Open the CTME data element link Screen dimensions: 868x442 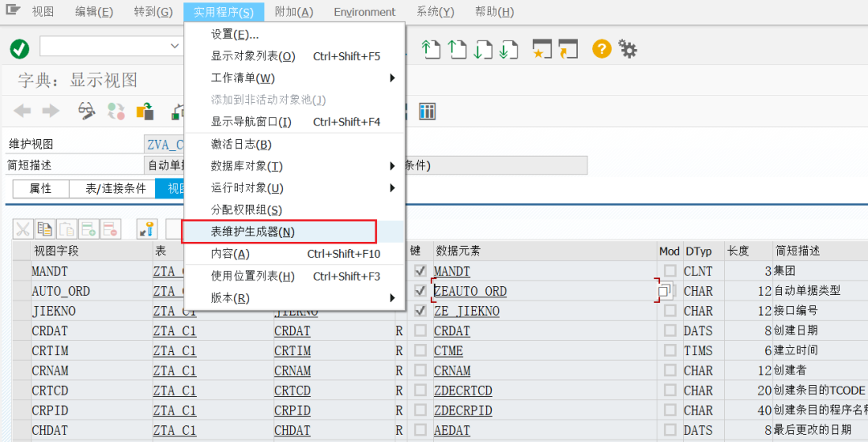coord(448,350)
